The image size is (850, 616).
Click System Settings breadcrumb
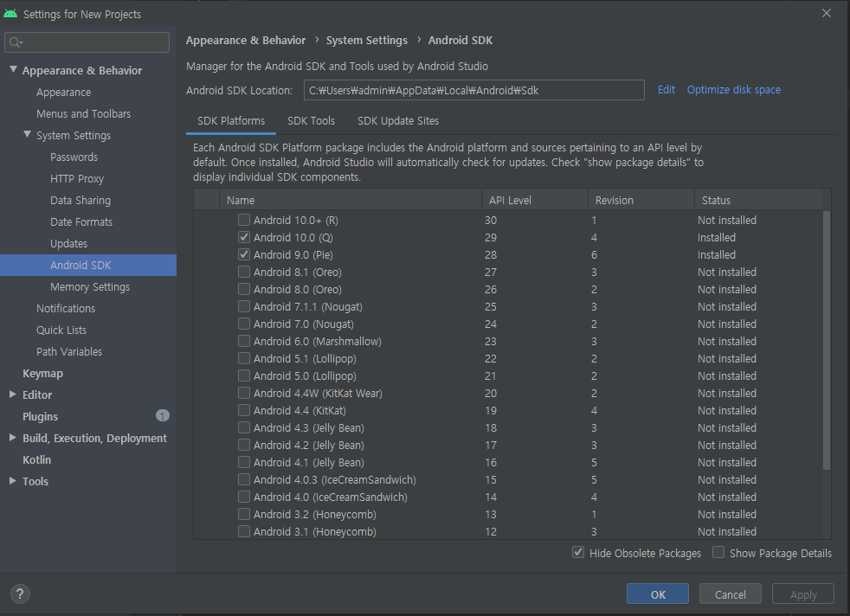pos(366,40)
